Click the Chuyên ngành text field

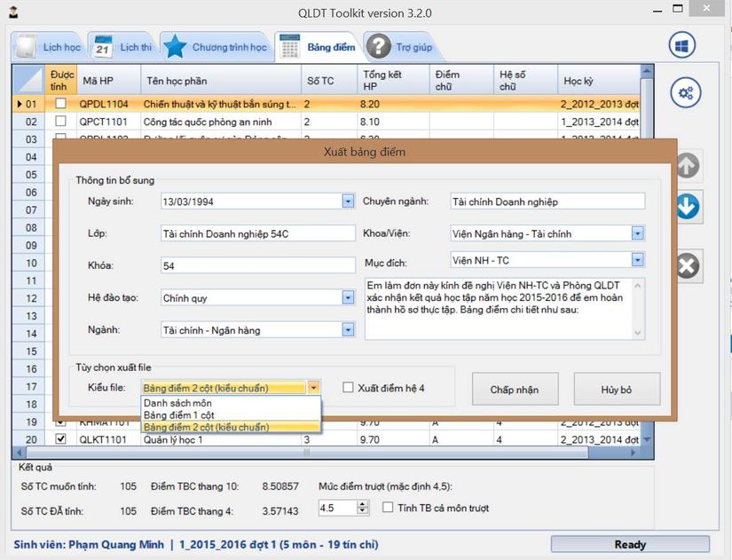(547, 201)
